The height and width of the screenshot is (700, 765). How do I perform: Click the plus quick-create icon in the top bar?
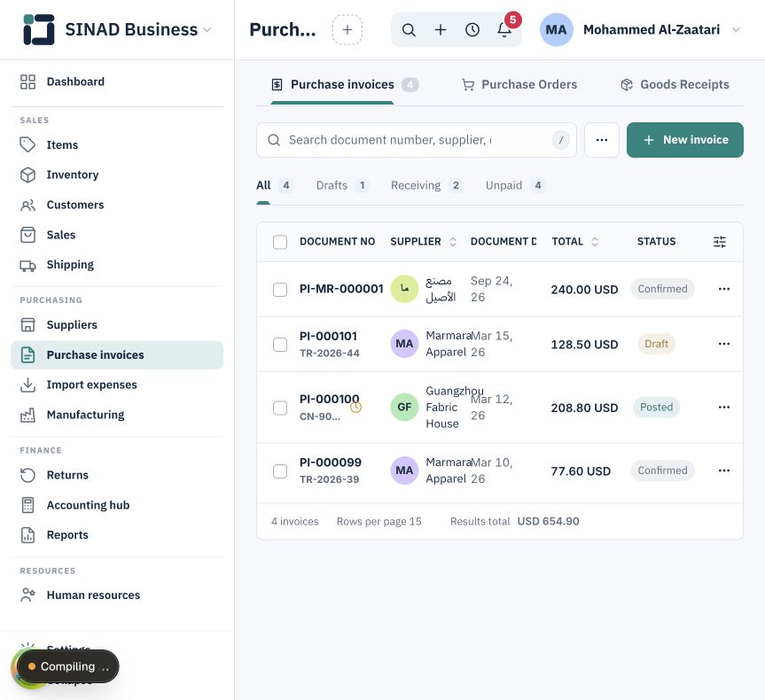click(x=441, y=30)
